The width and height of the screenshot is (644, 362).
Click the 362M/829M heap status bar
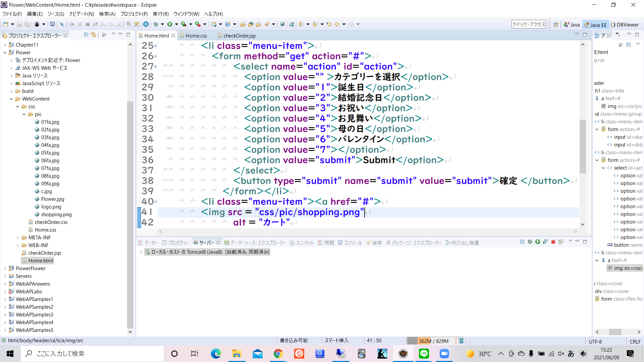(433, 341)
